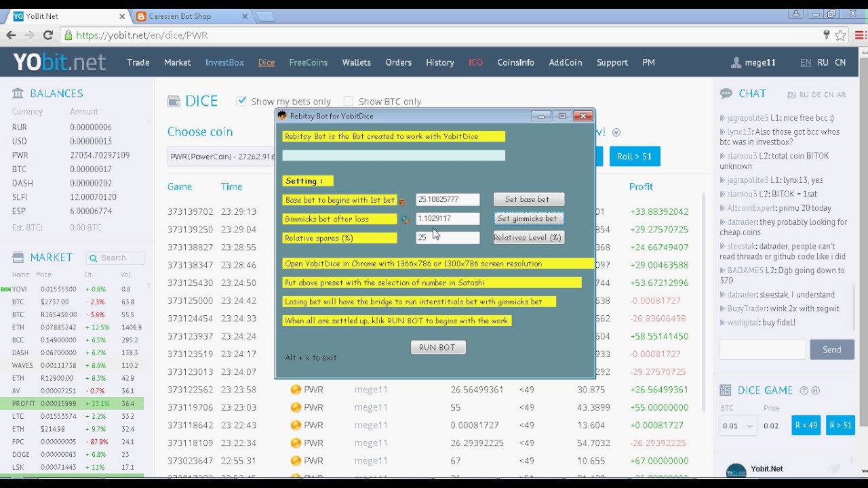The width and height of the screenshot is (868, 488).
Task: Open Support page
Action: [612, 62]
